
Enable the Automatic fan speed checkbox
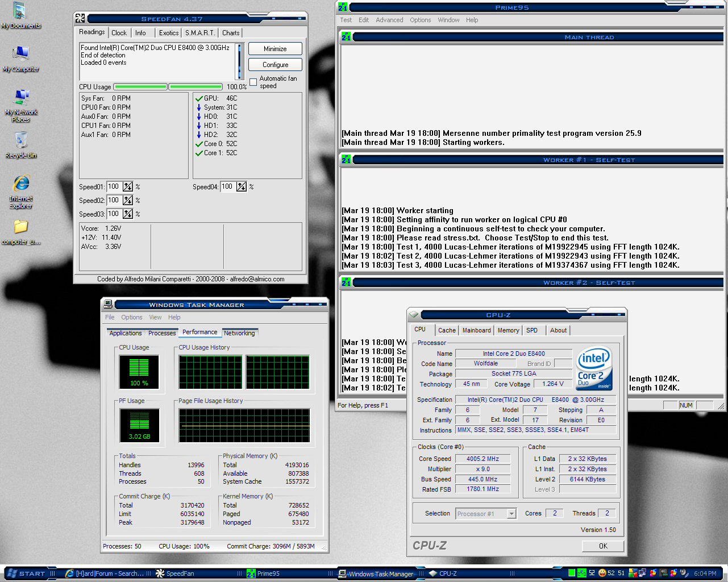[x=253, y=82]
